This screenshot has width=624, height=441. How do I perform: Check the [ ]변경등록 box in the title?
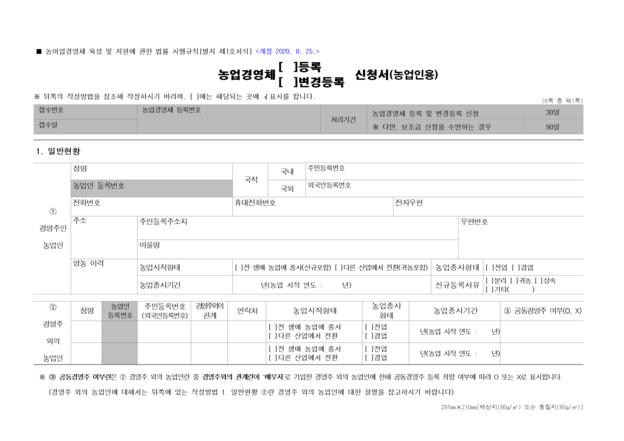288,82
